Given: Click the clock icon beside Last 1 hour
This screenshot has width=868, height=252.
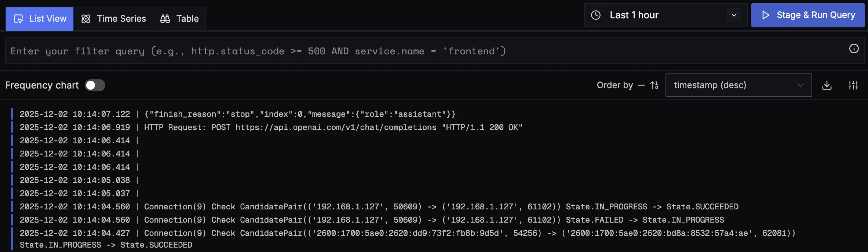Looking at the screenshot, I should coord(596,15).
